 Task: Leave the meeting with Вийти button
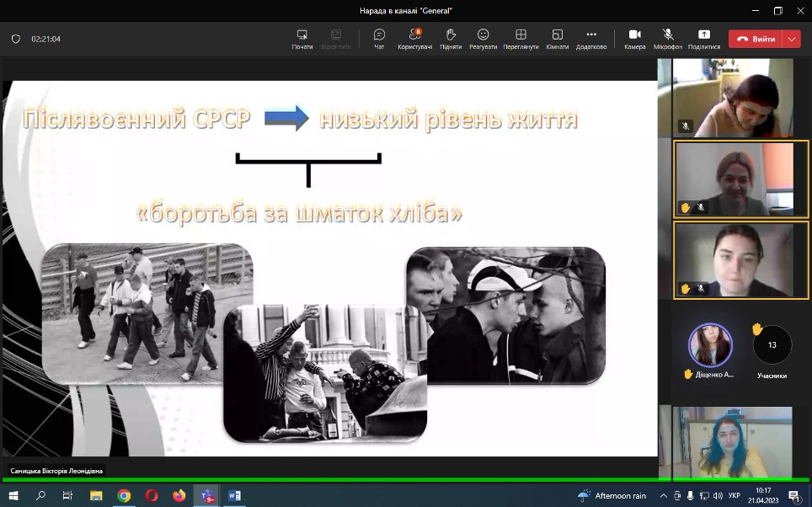point(756,39)
